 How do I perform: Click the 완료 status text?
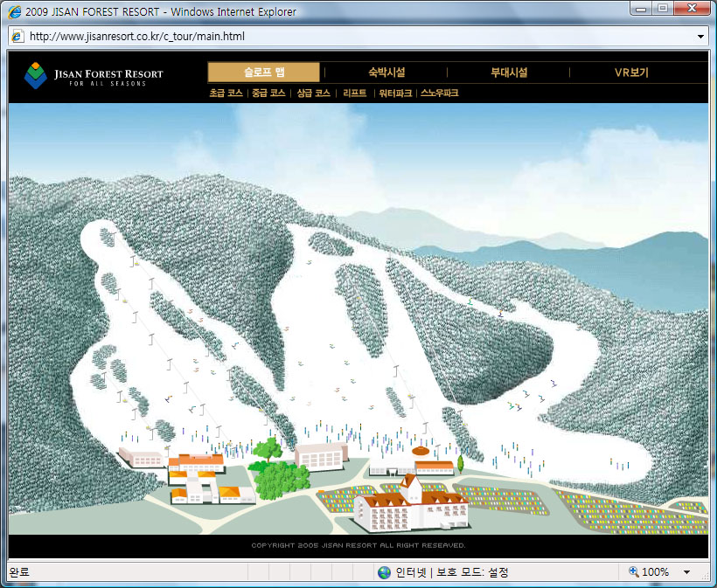(x=19, y=572)
